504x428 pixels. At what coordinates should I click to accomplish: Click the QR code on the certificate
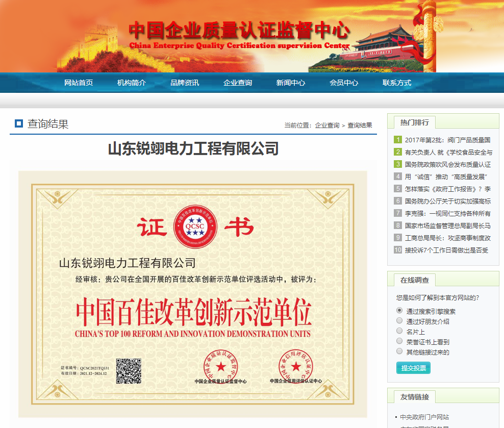pyautogui.click(x=129, y=371)
